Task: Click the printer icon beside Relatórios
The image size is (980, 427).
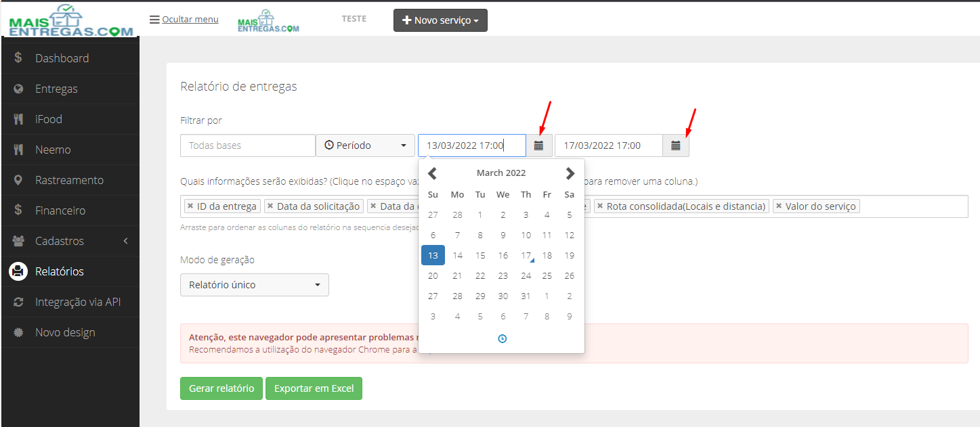Action: pyautogui.click(x=18, y=271)
